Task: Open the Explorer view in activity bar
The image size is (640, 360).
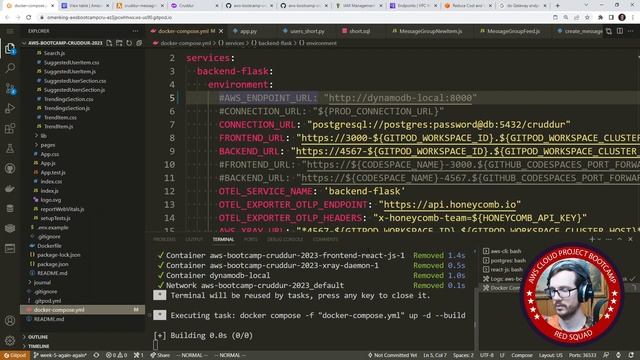Action: tap(10, 49)
